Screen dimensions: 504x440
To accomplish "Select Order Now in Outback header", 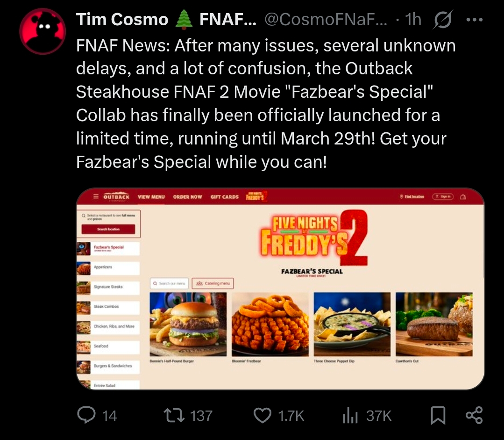I will tap(187, 197).
